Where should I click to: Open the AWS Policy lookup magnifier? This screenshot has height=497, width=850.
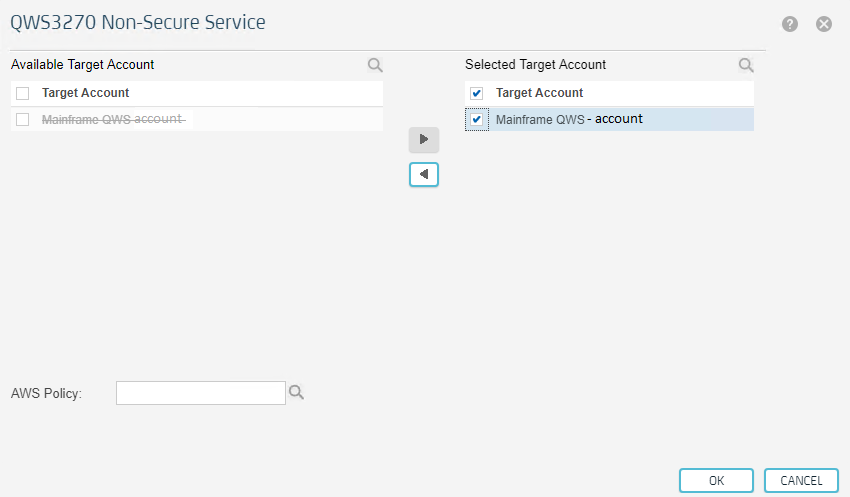296,393
